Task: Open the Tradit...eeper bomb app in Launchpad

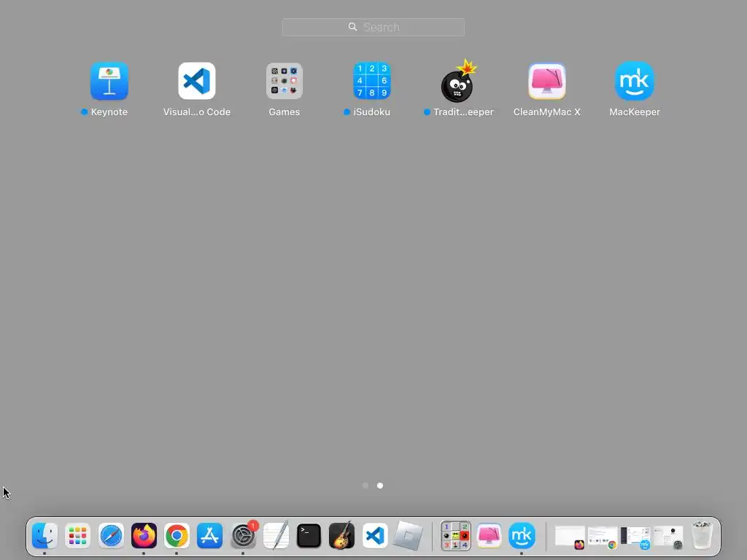Action: pyautogui.click(x=458, y=82)
